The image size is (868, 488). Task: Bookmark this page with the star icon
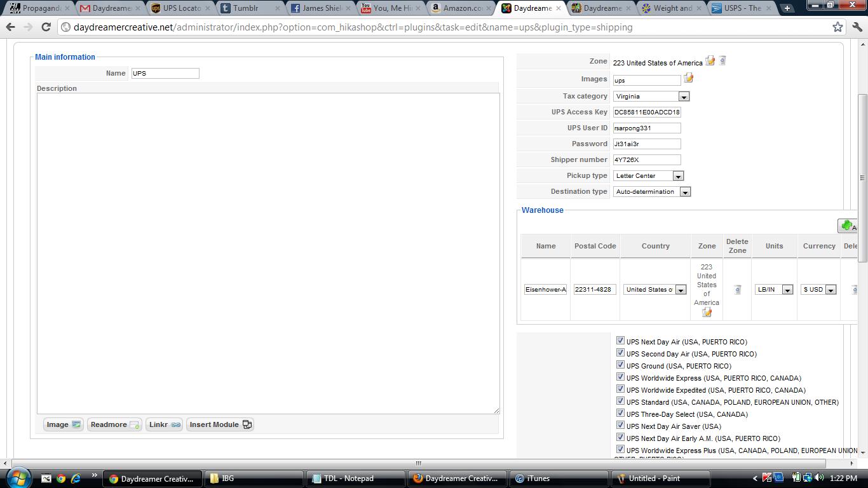pos(837,27)
